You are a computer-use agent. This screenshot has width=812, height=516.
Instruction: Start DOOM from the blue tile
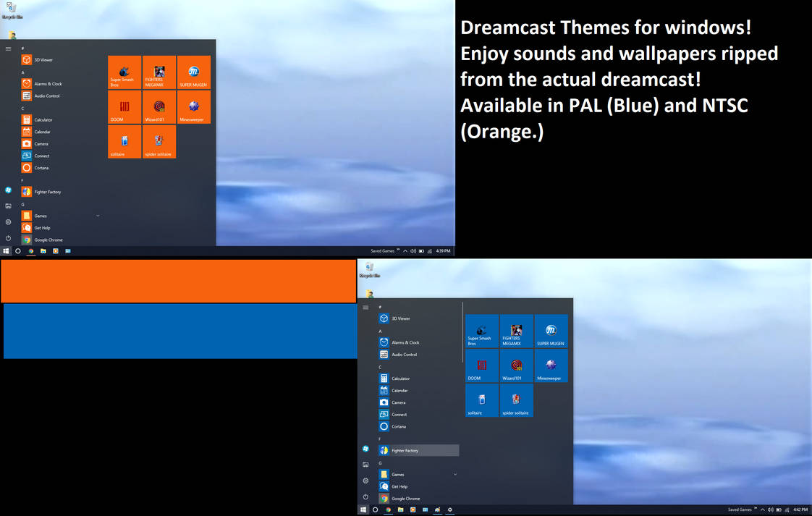pos(481,365)
